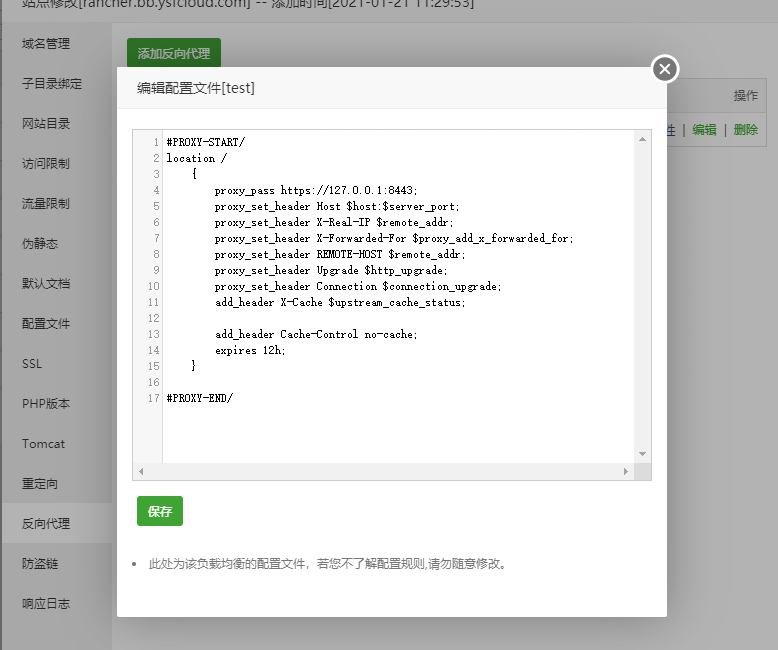This screenshot has height=650, width=778.
Task: Click the editor's scroll-left arrow
Action: pyautogui.click(x=141, y=471)
